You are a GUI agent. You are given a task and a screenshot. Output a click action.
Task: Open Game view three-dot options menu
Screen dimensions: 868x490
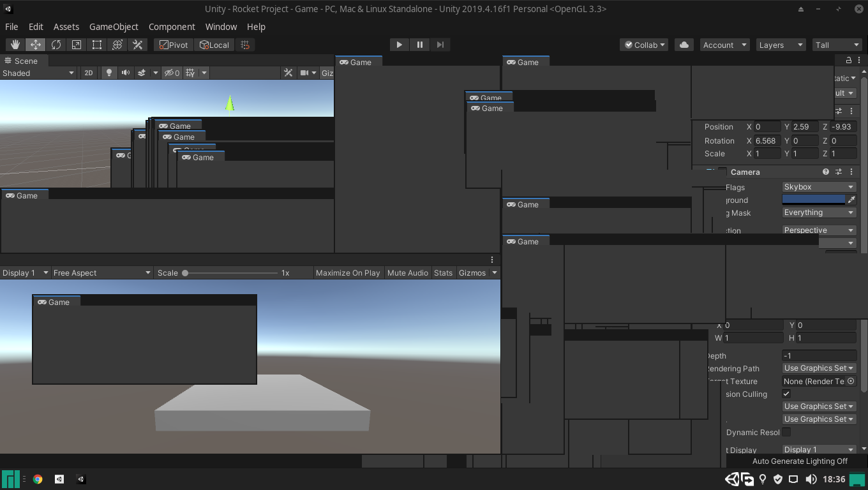tap(492, 260)
